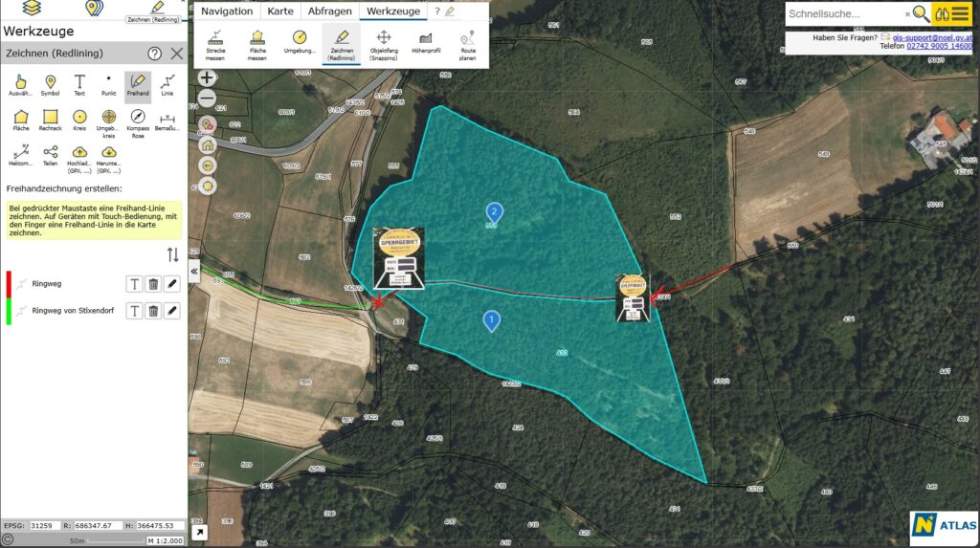Activate the Kompass Rose tool

(137, 121)
